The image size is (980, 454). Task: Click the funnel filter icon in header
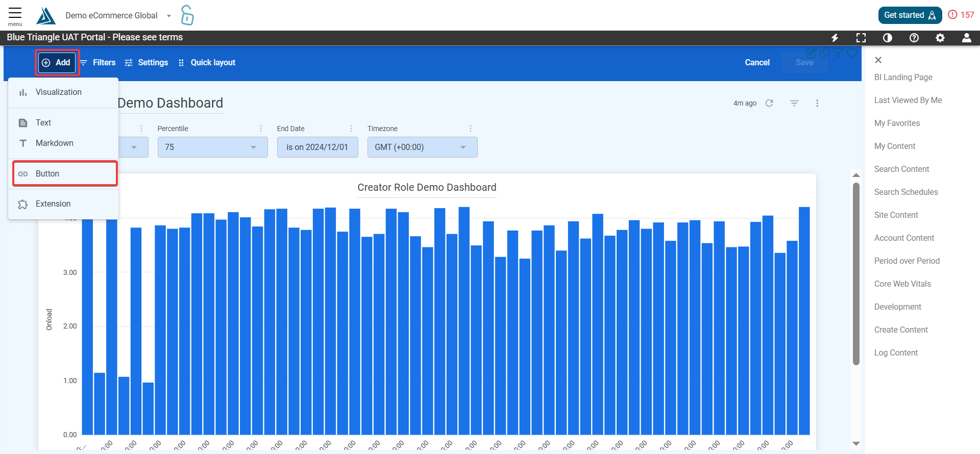point(838,53)
